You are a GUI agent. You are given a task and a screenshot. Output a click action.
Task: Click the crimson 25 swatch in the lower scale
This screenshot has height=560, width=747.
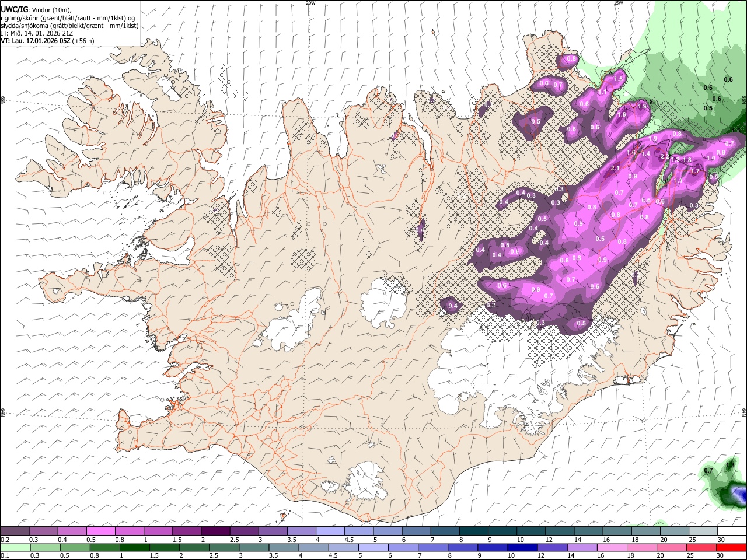(x=702, y=547)
